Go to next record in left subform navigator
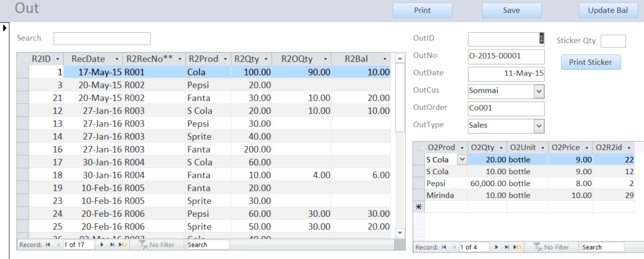Image resolution: width=644 pixels, height=259 pixels. 102,245
